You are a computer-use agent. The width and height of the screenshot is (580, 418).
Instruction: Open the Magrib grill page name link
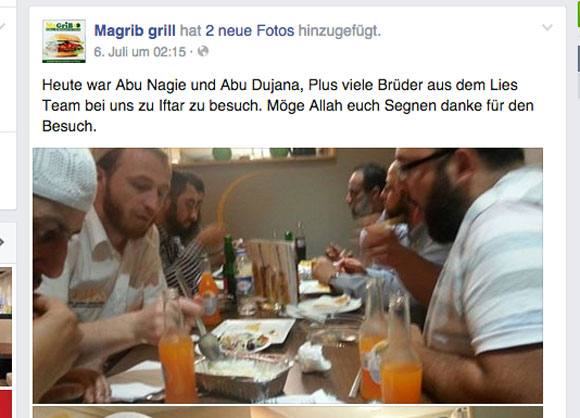135,31
